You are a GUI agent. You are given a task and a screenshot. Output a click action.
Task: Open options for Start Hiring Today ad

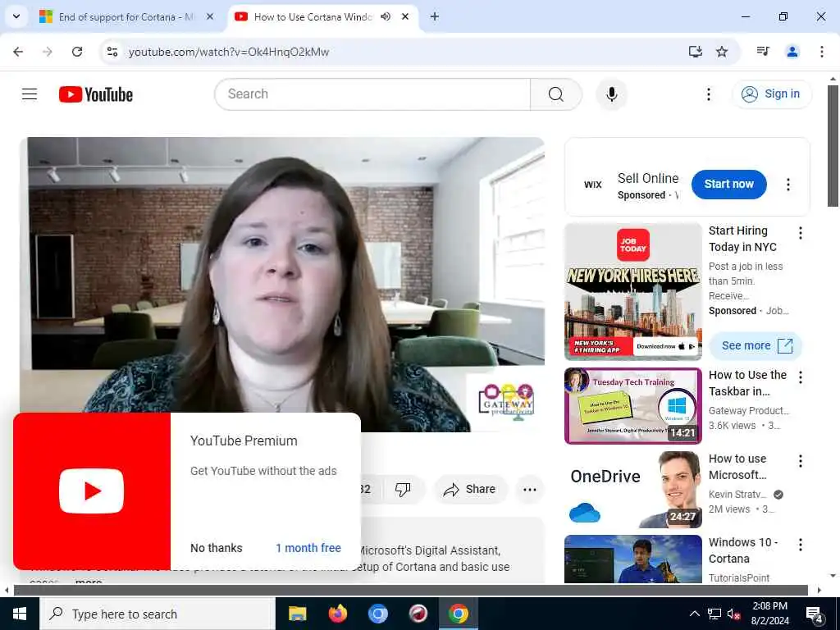800,233
